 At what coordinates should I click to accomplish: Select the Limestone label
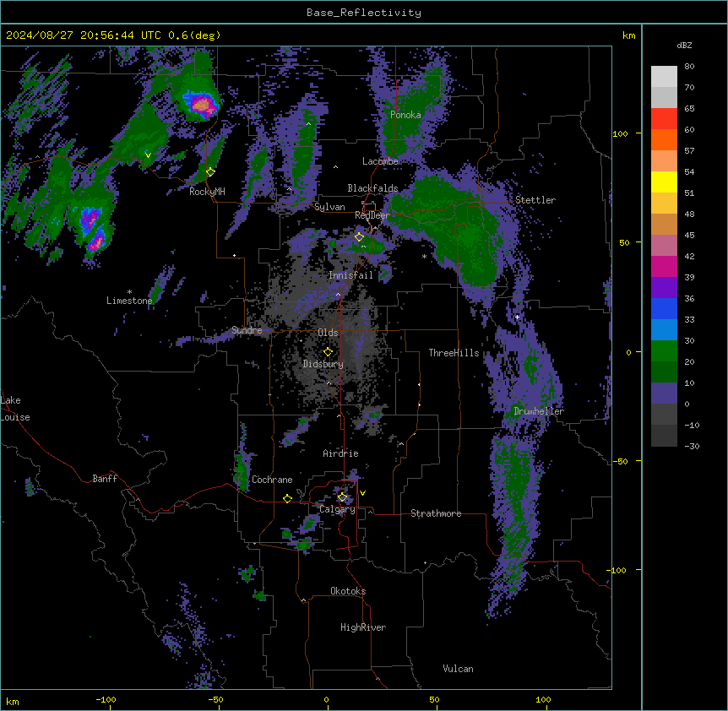click(129, 301)
